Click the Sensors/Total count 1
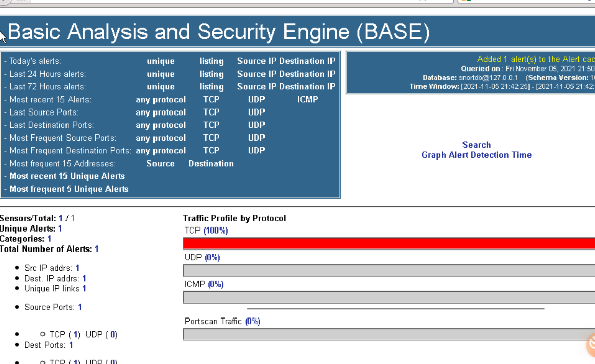Screen dimensions: 595x364 [x=61, y=218]
